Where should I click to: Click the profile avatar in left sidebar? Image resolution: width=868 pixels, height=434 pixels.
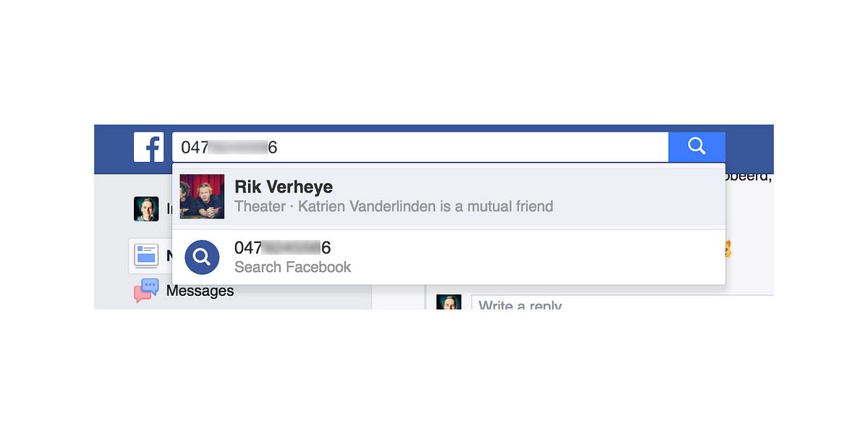pyautogui.click(x=146, y=209)
